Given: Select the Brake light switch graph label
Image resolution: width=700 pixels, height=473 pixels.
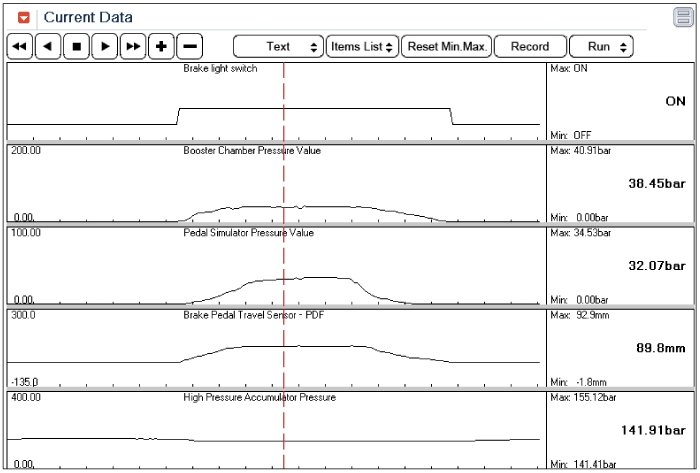Looking at the screenshot, I should (220, 69).
